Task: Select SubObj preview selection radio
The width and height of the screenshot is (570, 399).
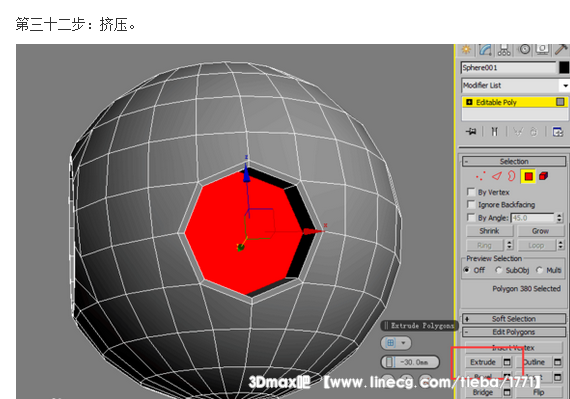Action: pyautogui.click(x=498, y=270)
